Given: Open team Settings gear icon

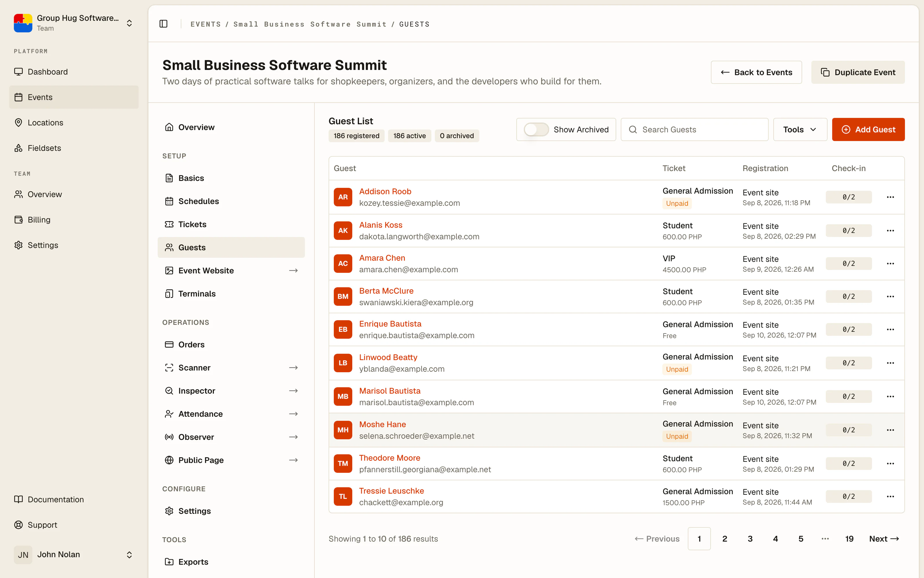Looking at the screenshot, I should 18,245.
